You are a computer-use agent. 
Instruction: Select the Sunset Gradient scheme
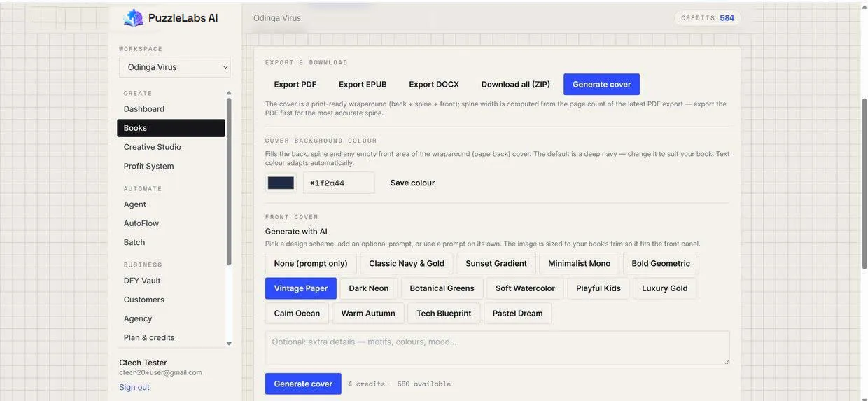coord(496,263)
